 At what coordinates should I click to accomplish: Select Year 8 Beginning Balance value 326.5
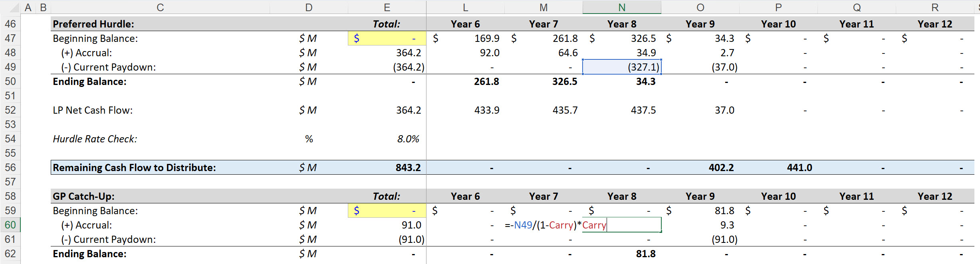click(643, 38)
